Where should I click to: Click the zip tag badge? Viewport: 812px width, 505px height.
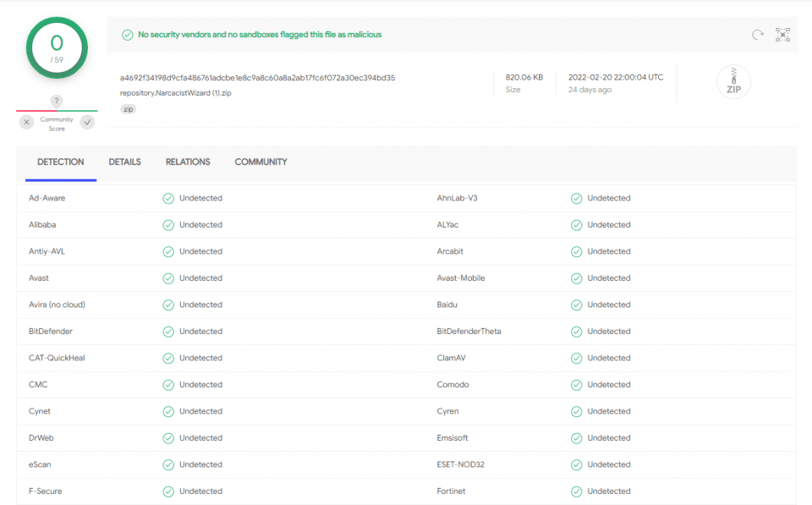128,109
